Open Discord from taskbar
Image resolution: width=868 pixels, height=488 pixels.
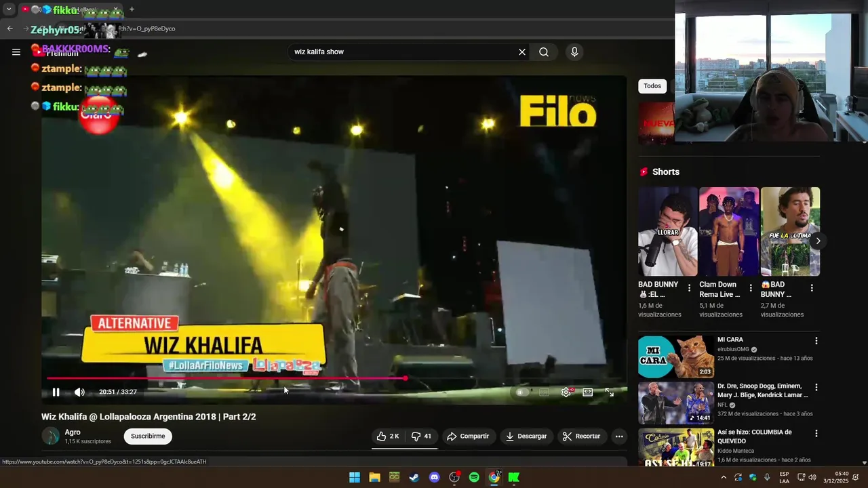click(434, 477)
